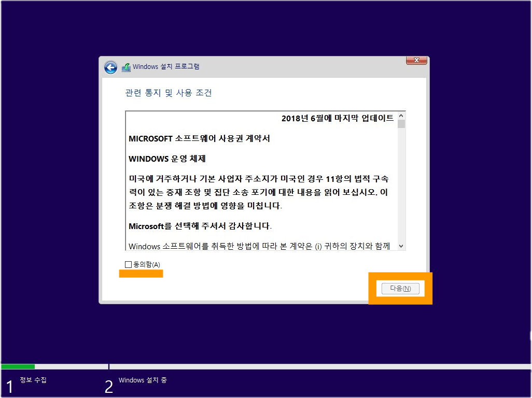Click the line starting 'Windows 소프트웨어를 취득한'
Screen dimensions: 532x398
tap(260, 246)
